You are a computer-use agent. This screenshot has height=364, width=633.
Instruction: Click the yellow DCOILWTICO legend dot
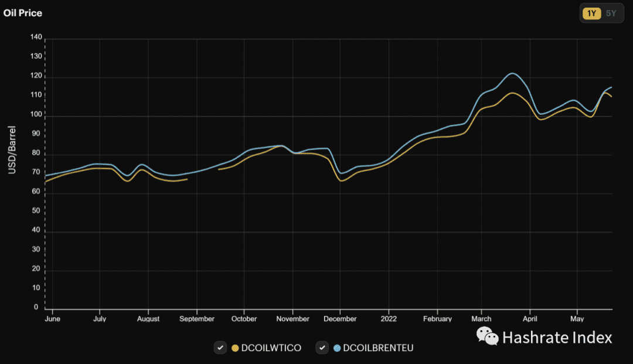(235, 348)
